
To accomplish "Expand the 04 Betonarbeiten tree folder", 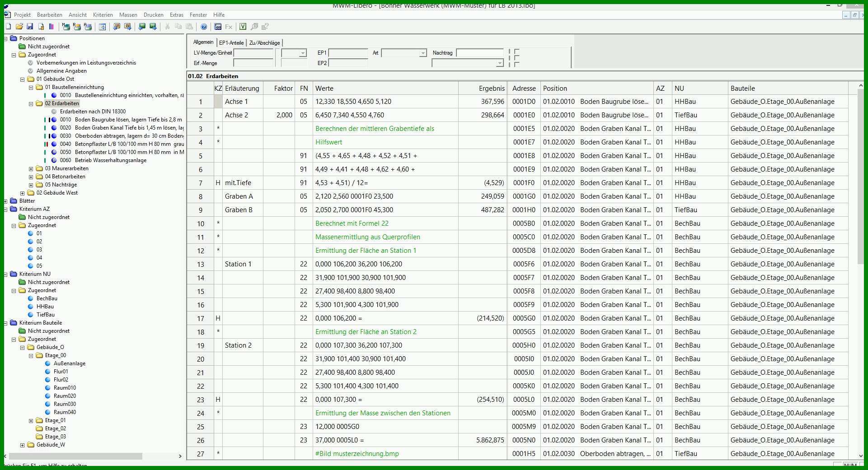I will [31, 177].
